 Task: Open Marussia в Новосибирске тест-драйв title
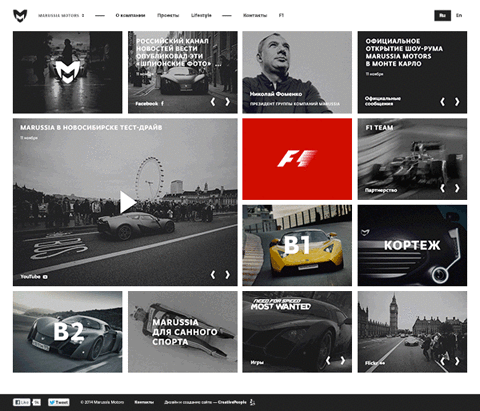click(x=91, y=128)
